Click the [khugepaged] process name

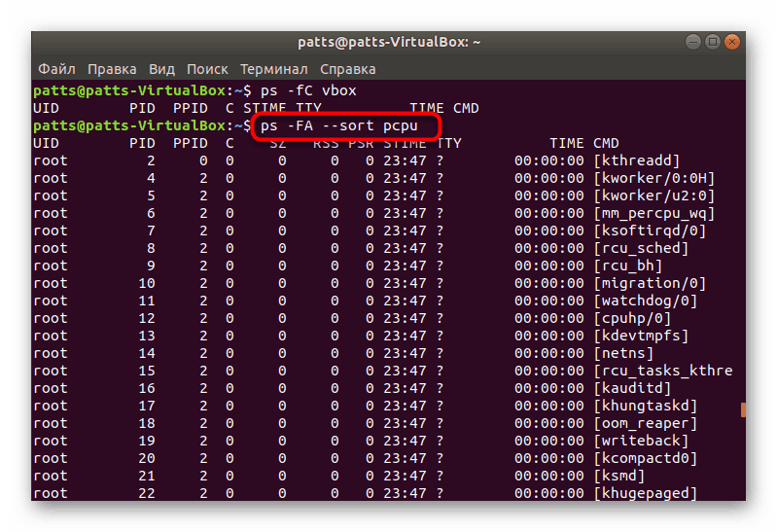coord(645,493)
